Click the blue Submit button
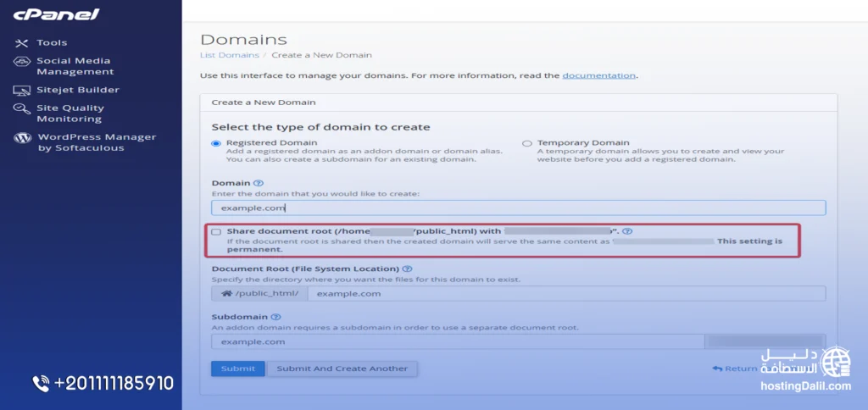The width and height of the screenshot is (868, 410). point(238,369)
